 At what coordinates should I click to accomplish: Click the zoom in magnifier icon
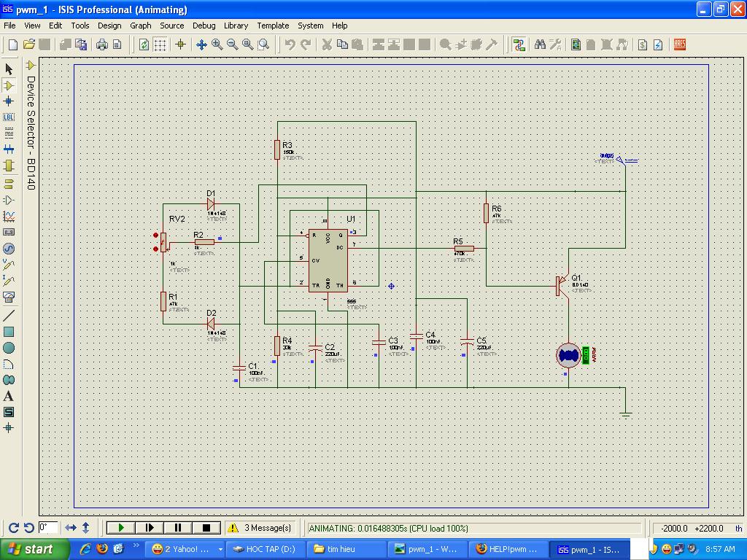217,44
